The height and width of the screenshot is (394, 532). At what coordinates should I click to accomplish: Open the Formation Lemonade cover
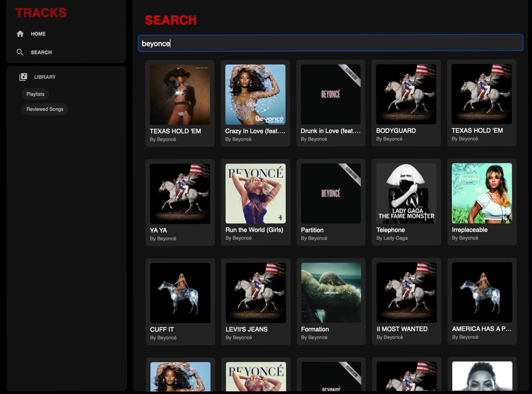pos(331,293)
